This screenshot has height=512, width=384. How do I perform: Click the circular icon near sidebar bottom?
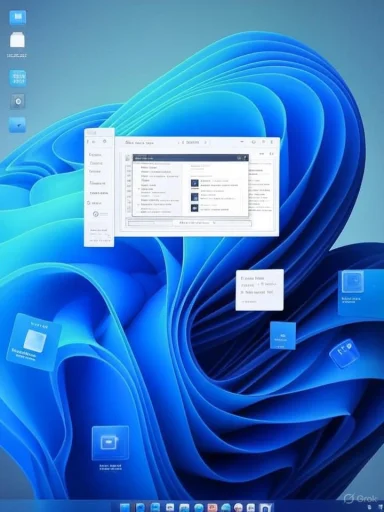pos(96,214)
